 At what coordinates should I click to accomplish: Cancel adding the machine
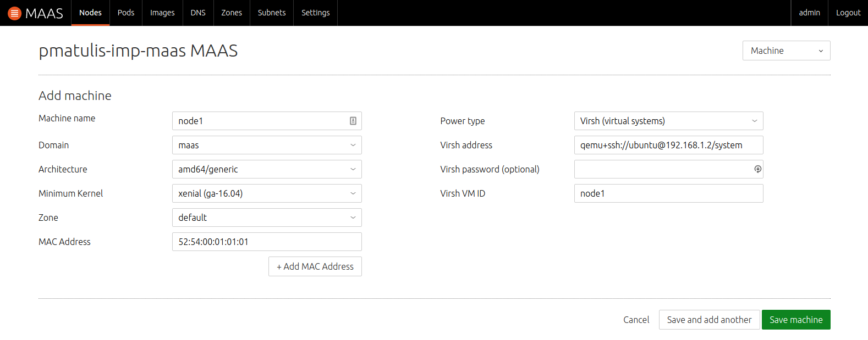pyautogui.click(x=636, y=320)
